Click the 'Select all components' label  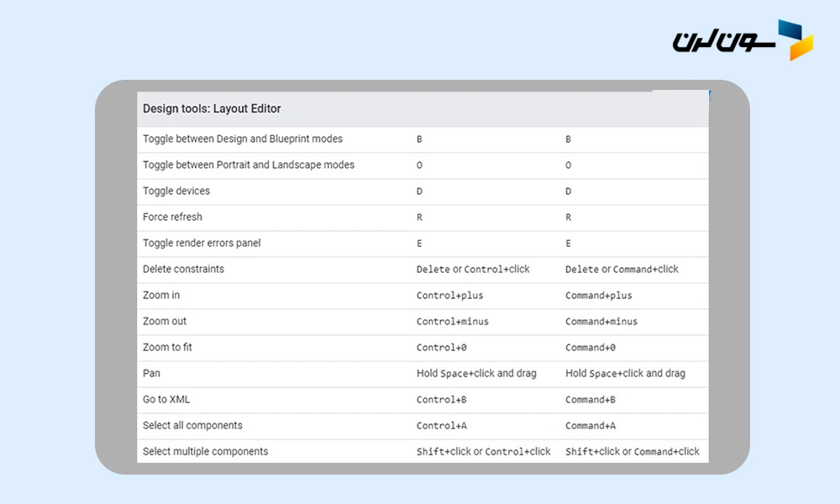192,425
